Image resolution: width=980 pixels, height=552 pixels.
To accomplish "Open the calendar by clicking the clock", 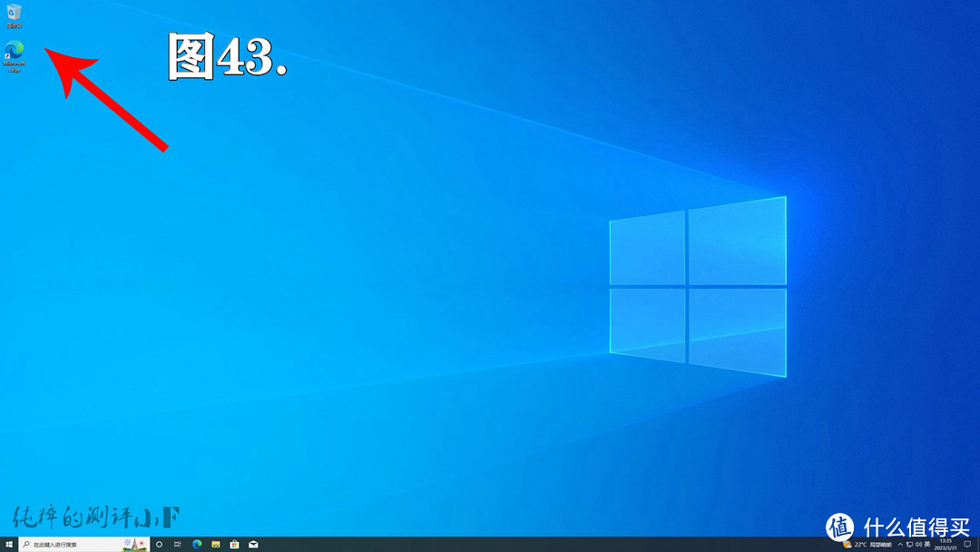I will coord(946,545).
